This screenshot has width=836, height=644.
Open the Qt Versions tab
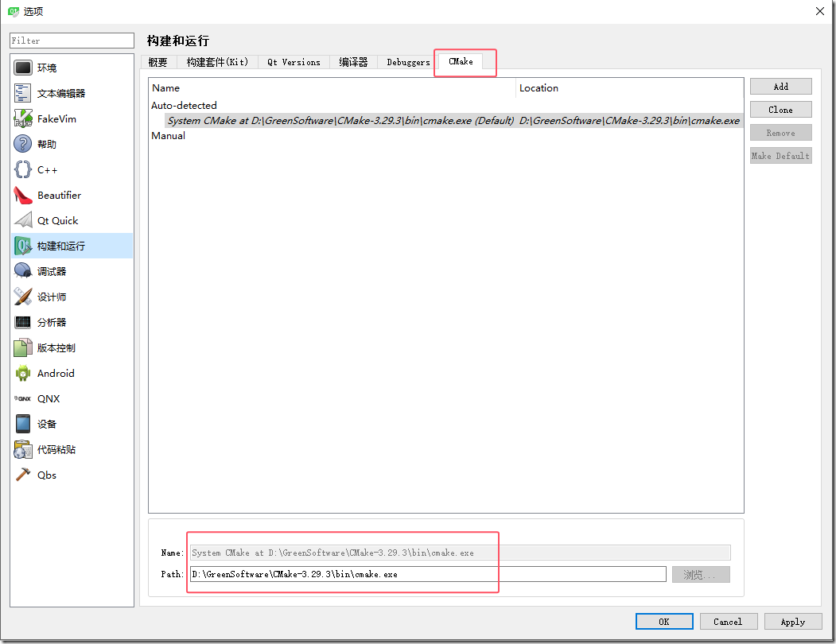tap(294, 62)
